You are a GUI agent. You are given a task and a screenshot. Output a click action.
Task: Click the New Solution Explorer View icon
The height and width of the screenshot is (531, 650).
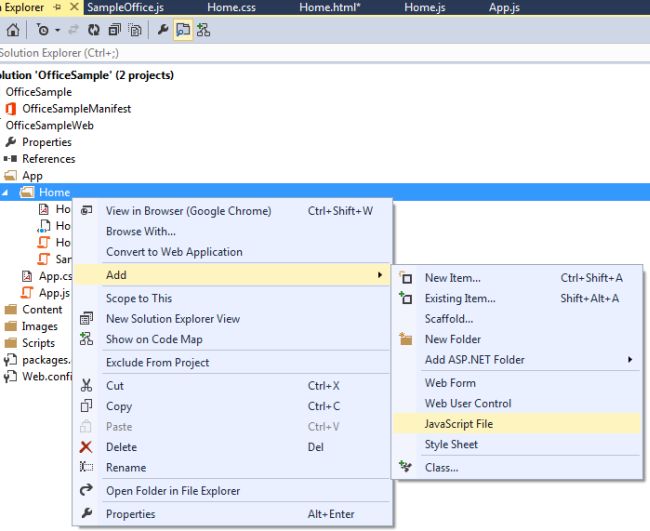click(86, 318)
